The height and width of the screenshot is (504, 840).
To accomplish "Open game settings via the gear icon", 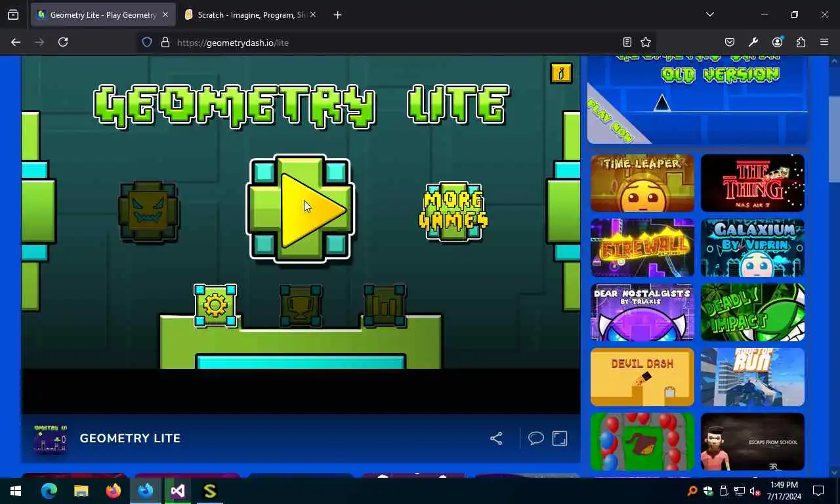I will click(x=215, y=305).
